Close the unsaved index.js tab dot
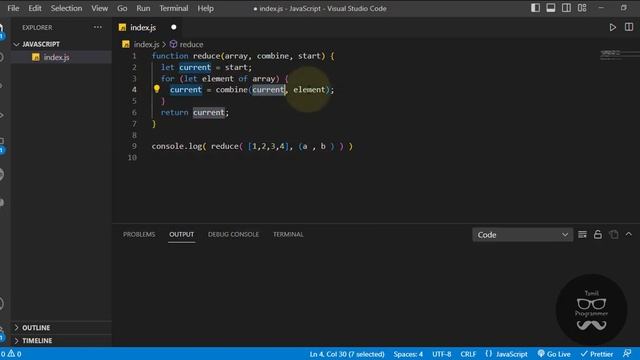 click(173, 27)
